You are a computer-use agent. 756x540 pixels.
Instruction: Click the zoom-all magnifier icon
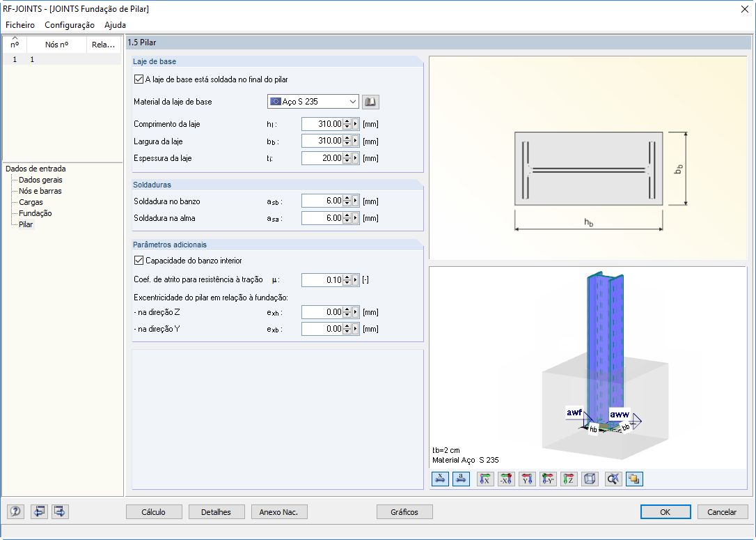pos(613,479)
